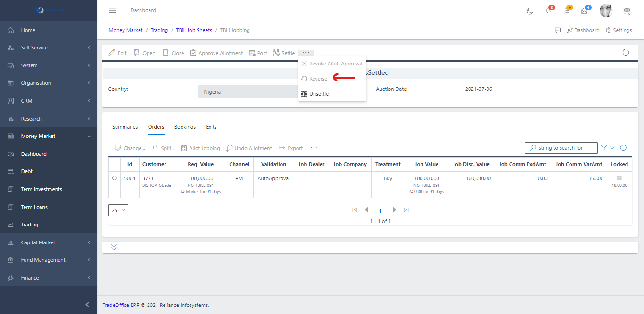The height and width of the screenshot is (314, 644).
Task: Open the mail envelope icon
Action: tap(585, 11)
